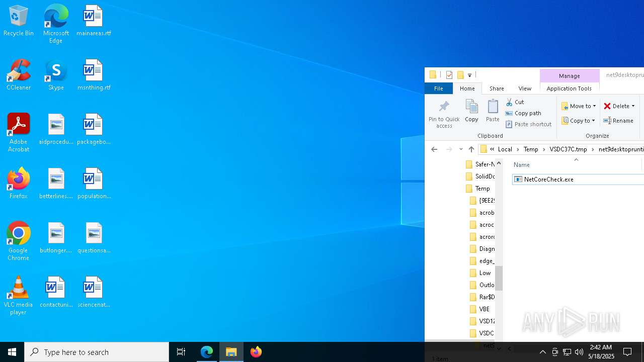Click the Copy button in the Clipboard group
Viewport: 644px width, 362px height.
tap(471, 111)
